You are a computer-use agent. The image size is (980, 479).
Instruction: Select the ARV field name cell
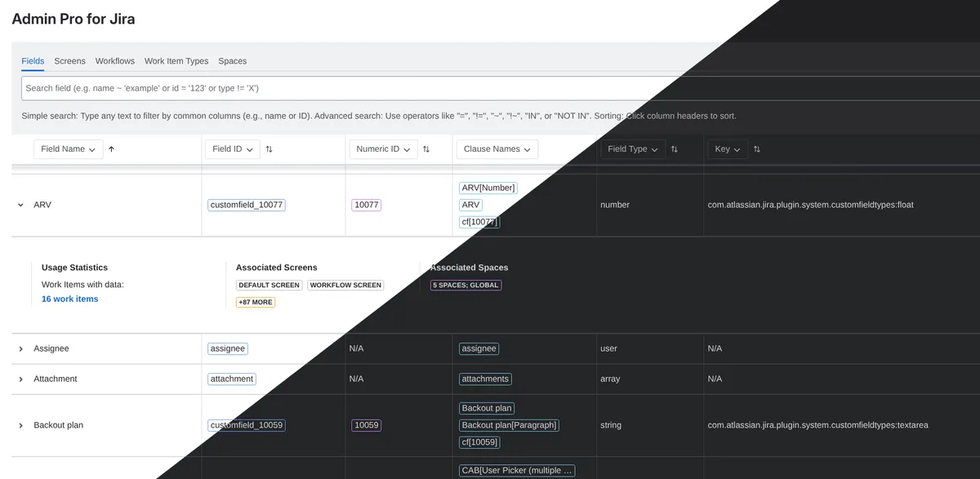click(42, 205)
